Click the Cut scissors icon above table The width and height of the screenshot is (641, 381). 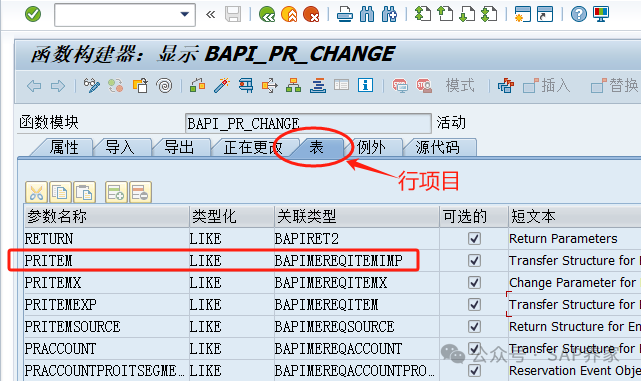click(x=36, y=192)
